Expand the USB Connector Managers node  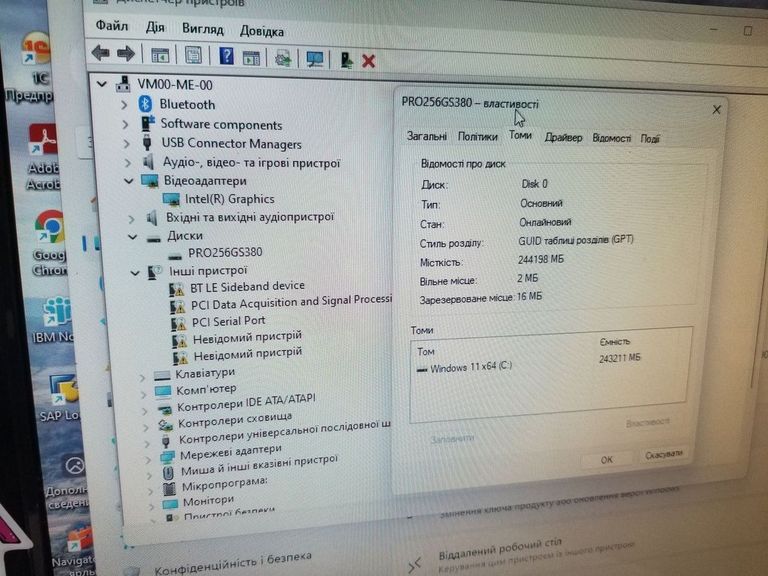tap(127, 144)
